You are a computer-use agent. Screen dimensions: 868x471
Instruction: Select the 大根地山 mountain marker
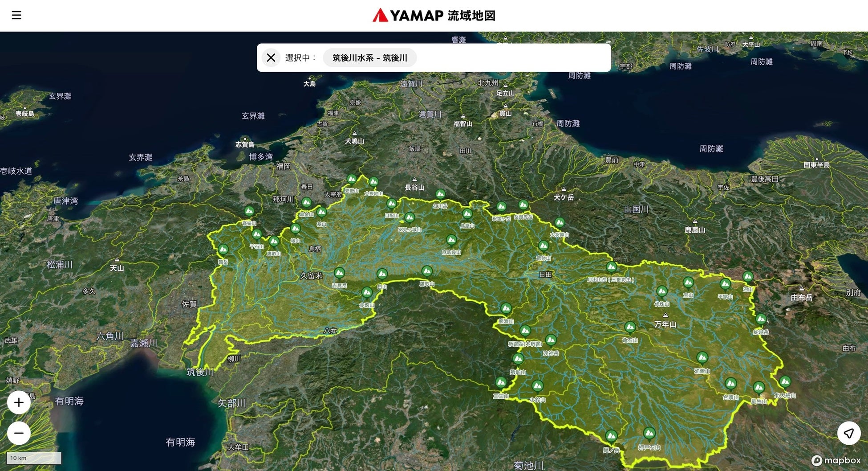[x=373, y=182]
